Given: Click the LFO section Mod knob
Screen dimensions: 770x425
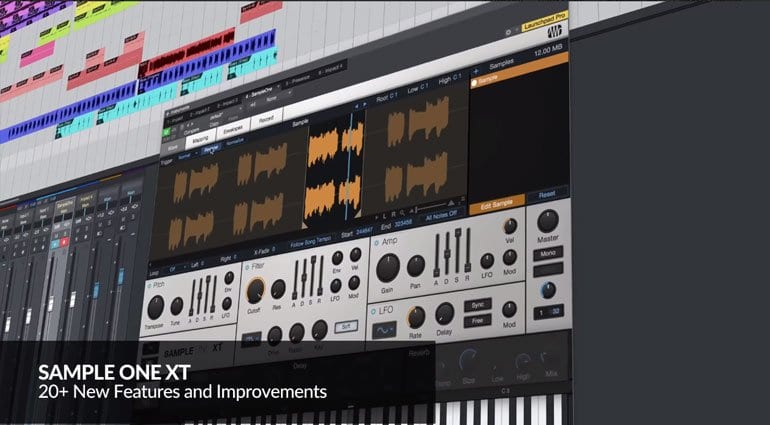Looking at the screenshot, I should pyautogui.click(x=509, y=310).
